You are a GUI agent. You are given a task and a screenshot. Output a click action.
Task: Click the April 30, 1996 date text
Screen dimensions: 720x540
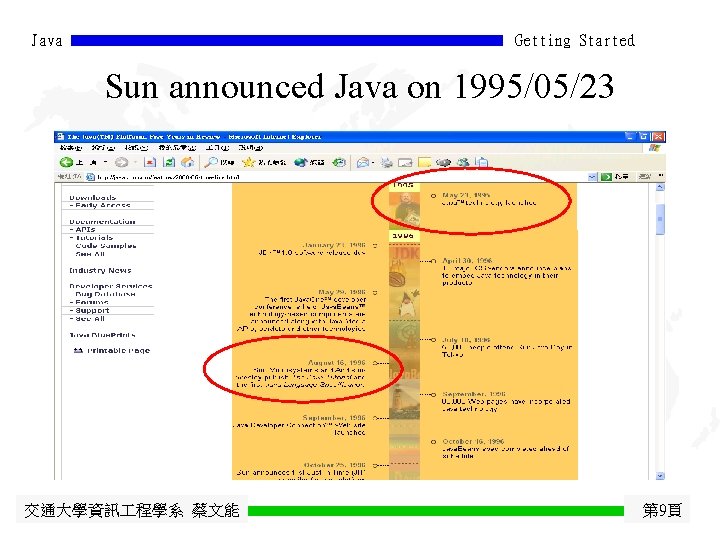pos(467,260)
